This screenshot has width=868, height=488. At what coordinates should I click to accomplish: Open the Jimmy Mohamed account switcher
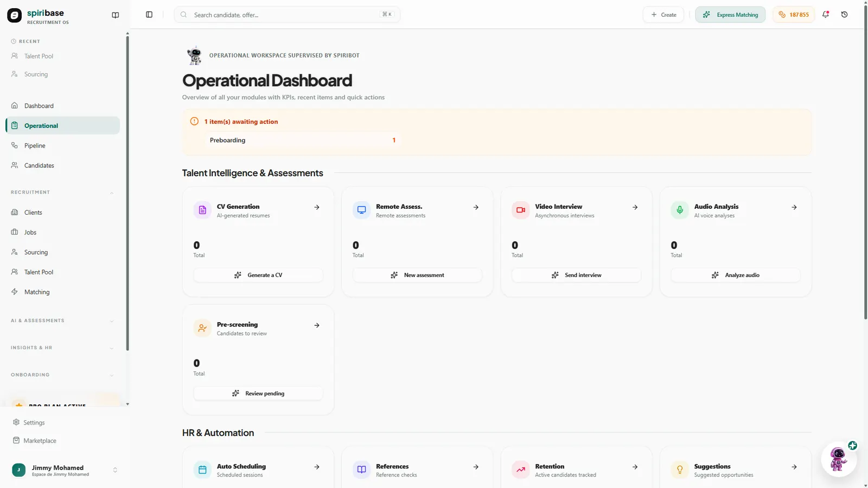pyautogui.click(x=63, y=470)
